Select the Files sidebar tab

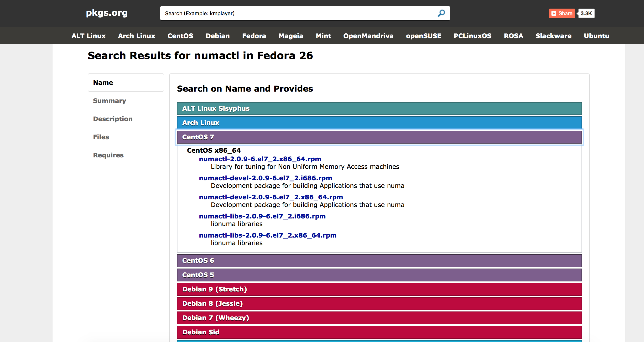coord(101,137)
